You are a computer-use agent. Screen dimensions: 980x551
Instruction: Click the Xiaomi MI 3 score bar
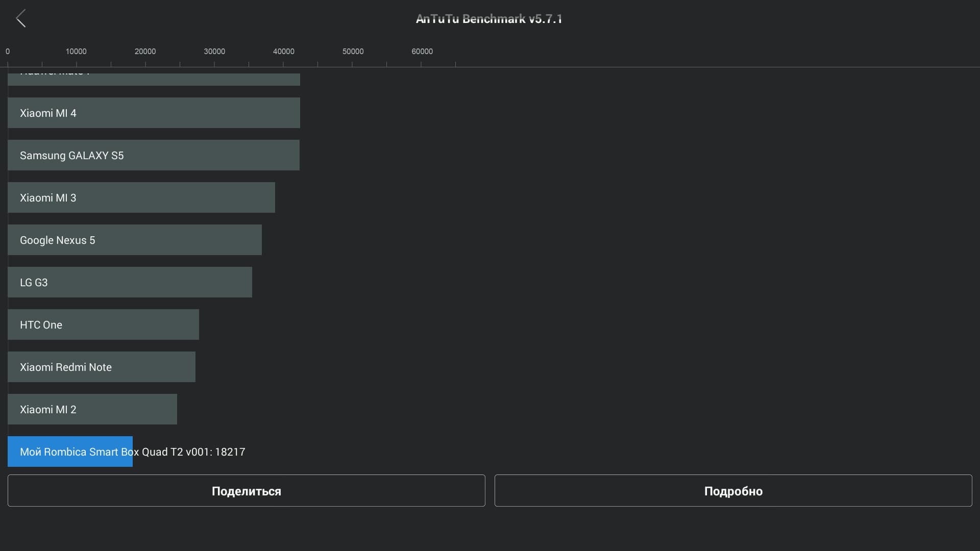click(141, 197)
